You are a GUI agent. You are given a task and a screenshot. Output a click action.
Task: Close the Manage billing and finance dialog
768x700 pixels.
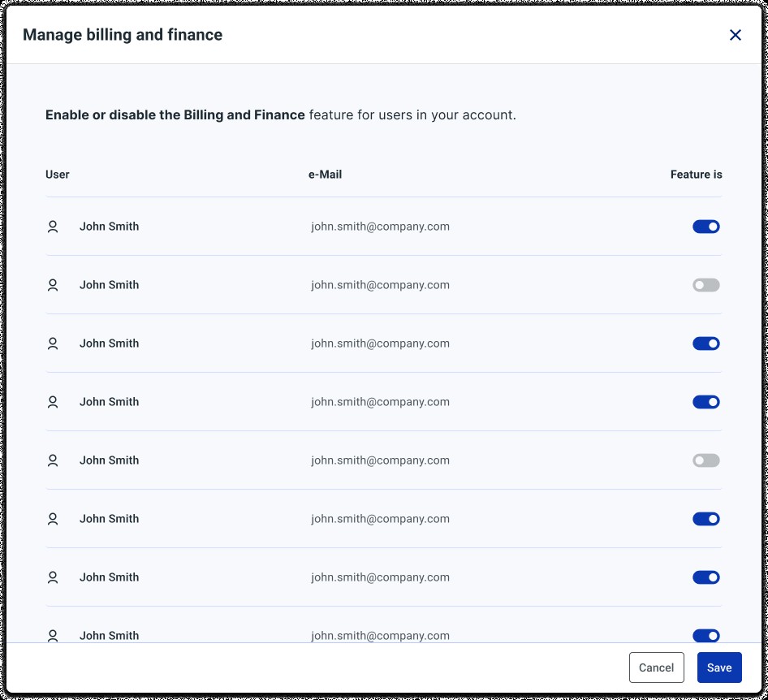735,35
